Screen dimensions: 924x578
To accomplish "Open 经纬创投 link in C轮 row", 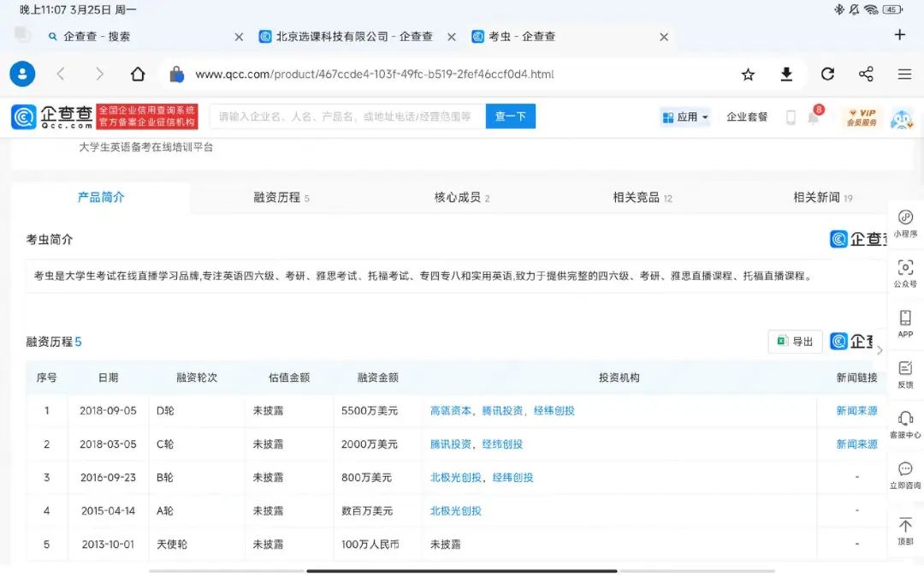I will tap(502, 444).
